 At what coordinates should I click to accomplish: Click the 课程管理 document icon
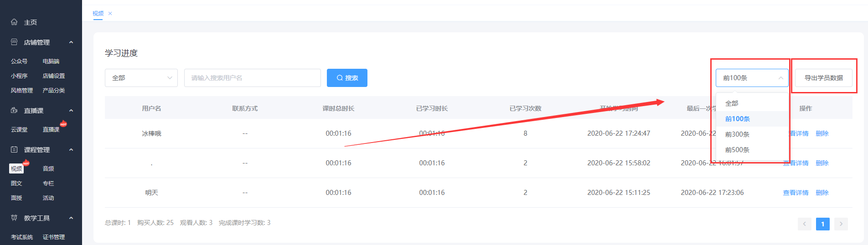click(x=14, y=149)
